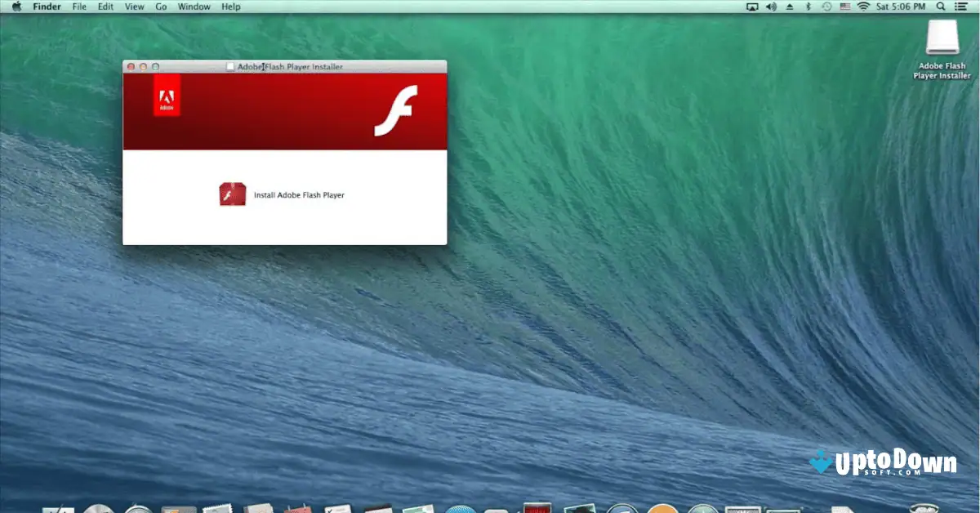This screenshot has width=980, height=513.
Task: Open the Wi-Fi status menu
Action: tap(864, 7)
